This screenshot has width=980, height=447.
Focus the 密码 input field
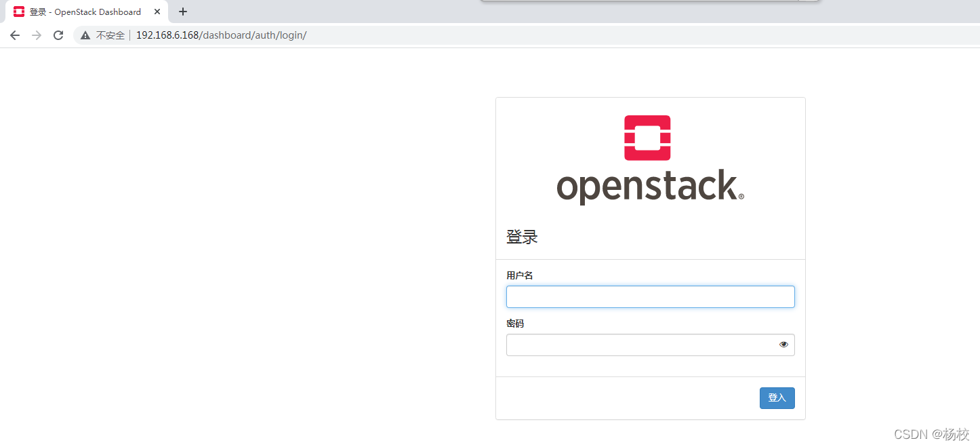coord(651,345)
